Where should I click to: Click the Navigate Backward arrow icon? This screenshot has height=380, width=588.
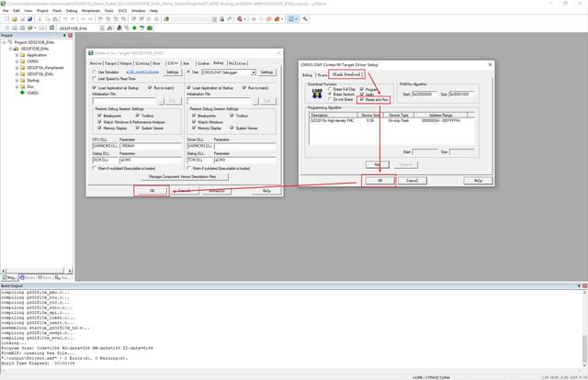click(84, 18)
